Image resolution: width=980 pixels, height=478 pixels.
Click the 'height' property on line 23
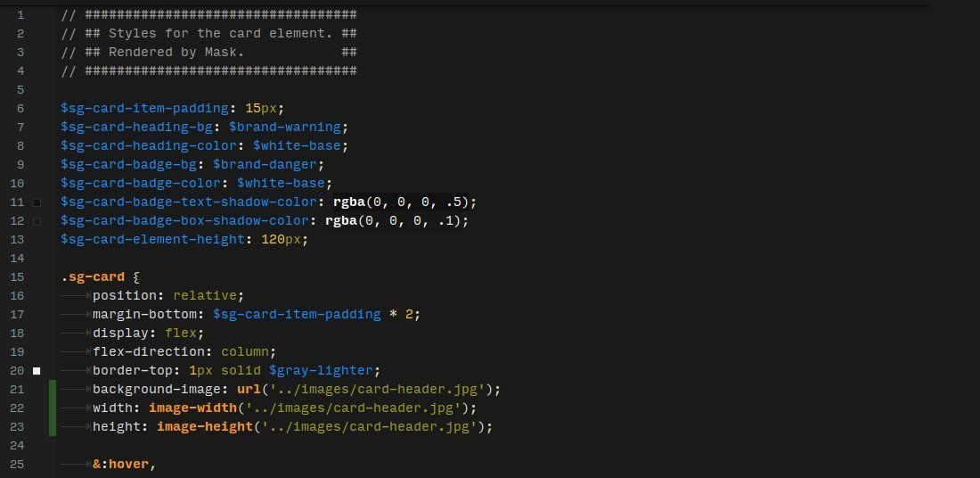coord(116,427)
